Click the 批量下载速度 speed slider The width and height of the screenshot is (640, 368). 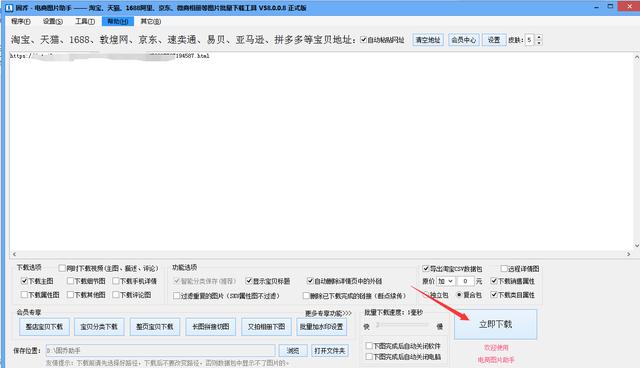(402, 325)
